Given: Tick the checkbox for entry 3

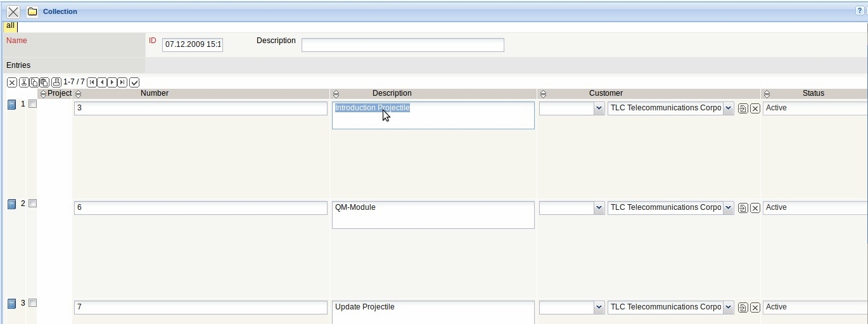Looking at the screenshot, I should click(x=32, y=303).
